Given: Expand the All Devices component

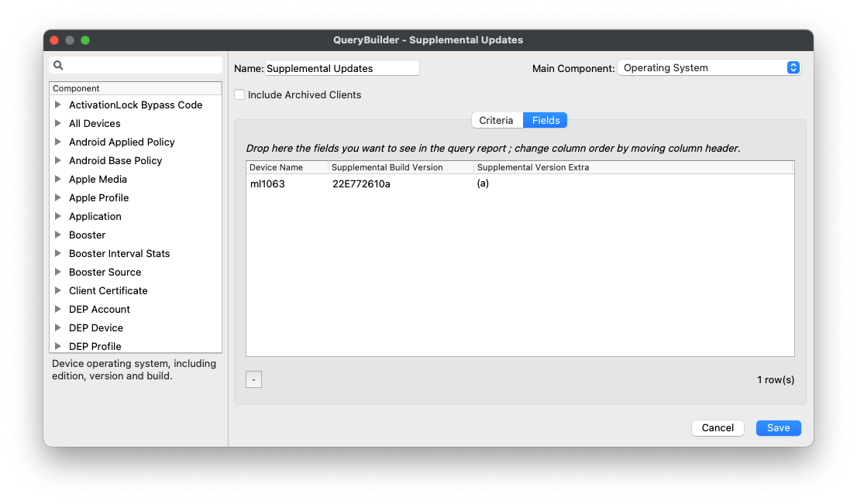Looking at the screenshot, I should click(58, 123).
